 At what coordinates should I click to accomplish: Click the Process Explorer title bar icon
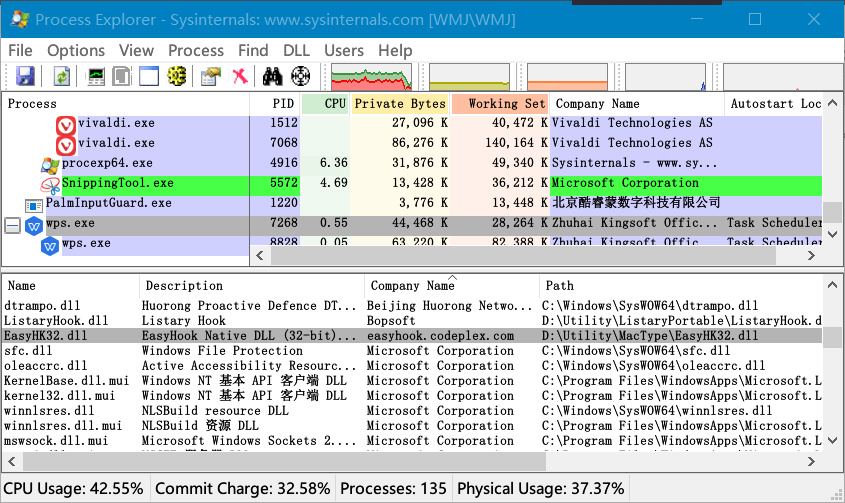(20, 19)
